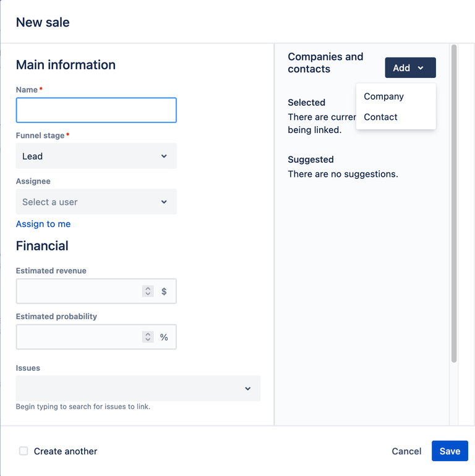Viewport: 475px width, 476px height.
Task: Click the Name text input field
Action: coord(96,111)
